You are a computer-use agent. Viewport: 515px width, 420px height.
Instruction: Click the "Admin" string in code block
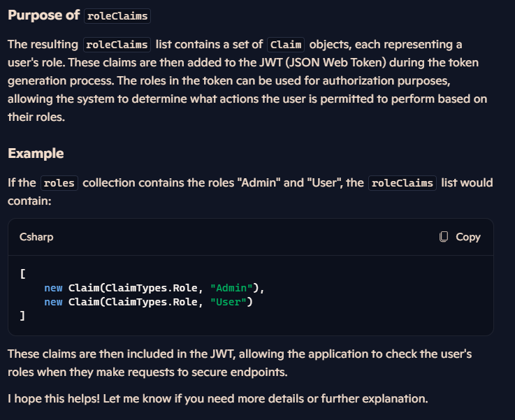[231, 288]
